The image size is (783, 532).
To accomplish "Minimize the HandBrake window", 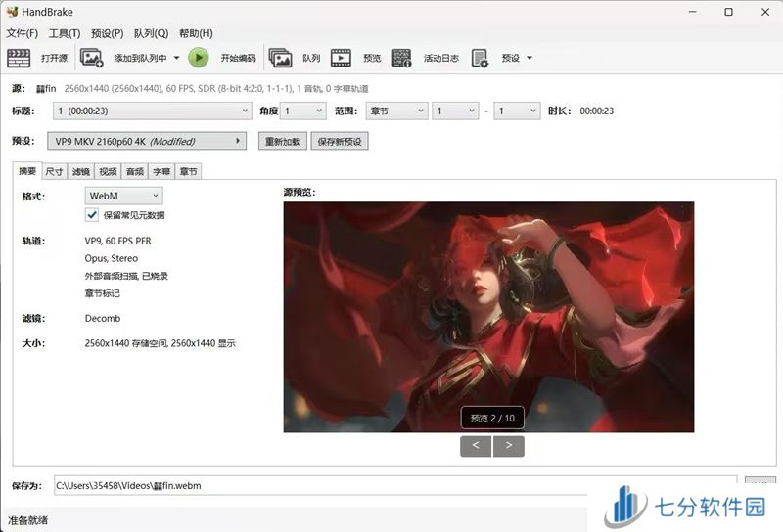I will [692, 12].
